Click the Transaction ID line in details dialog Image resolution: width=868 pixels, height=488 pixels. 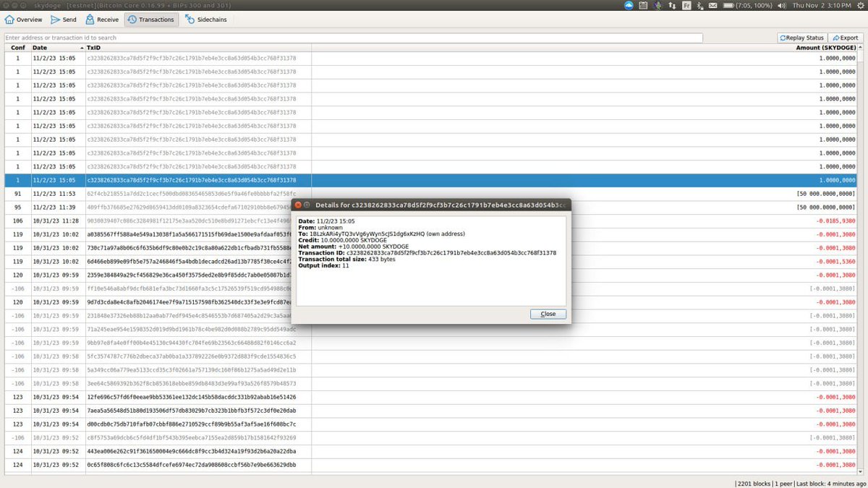[x=427, y=252]
